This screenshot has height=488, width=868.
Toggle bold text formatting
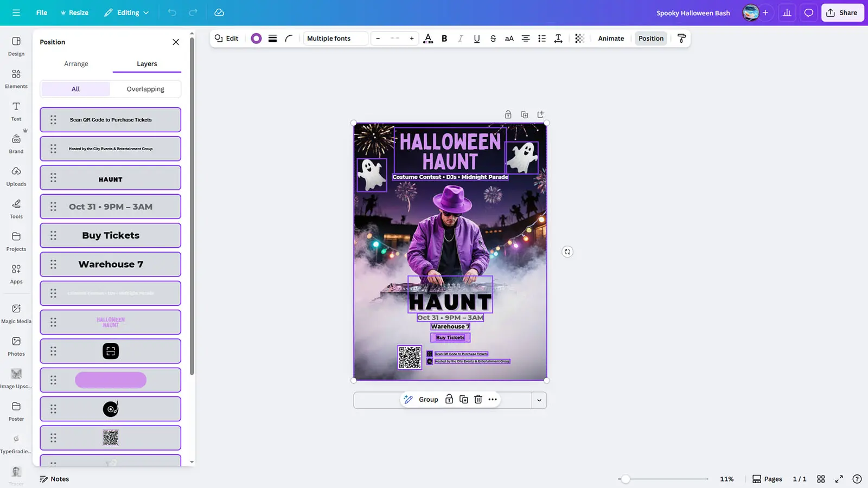point(444,38)
